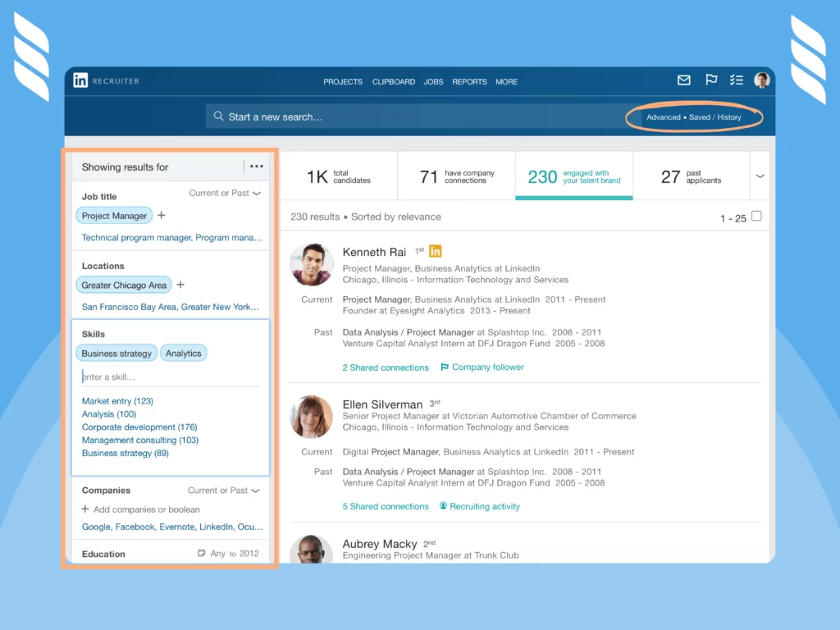
Task: Expand Companies Current or Past dropdown
Action: (x=223, y=491)
